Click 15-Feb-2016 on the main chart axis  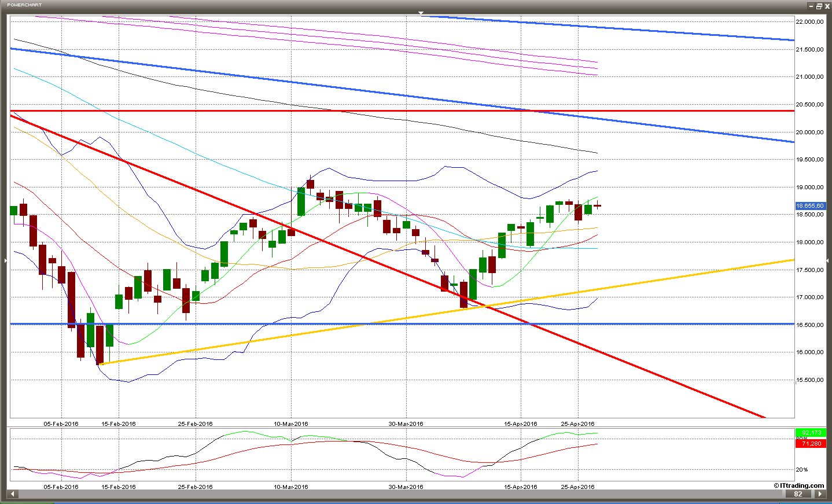[x=119, y=424]
